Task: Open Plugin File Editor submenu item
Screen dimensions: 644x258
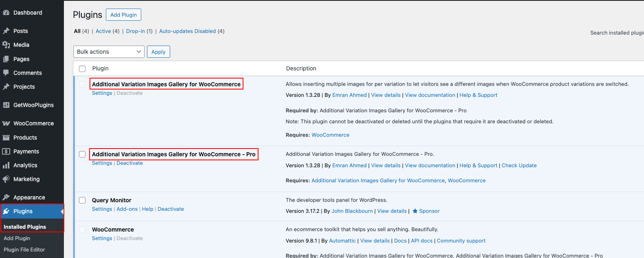Action: [24, 249]
